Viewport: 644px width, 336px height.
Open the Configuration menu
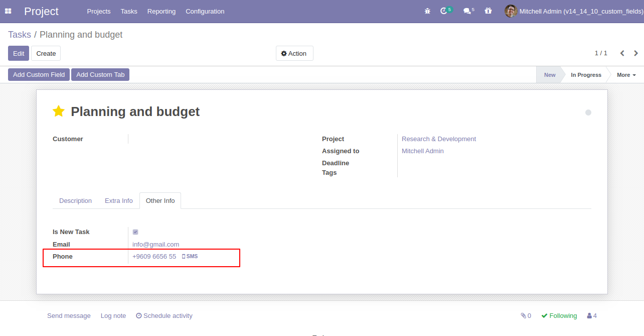[x=205, y=11]
